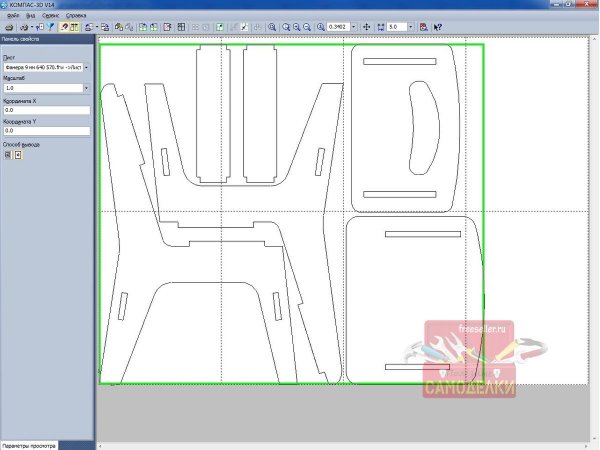Screen dimensions: 600x450
Task: Open the Сервис menu
Action: coord(50,16)
